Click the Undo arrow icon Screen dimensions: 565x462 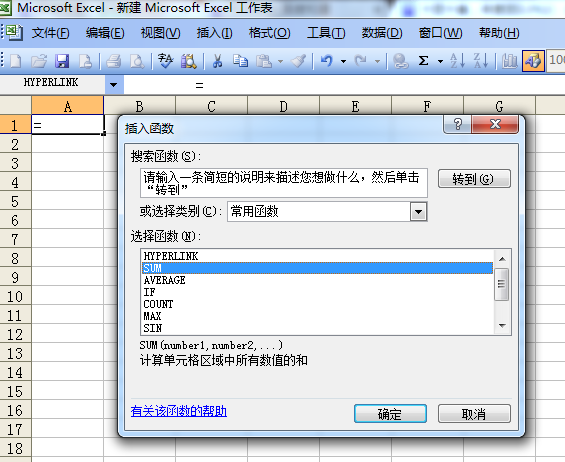(327, 61)
